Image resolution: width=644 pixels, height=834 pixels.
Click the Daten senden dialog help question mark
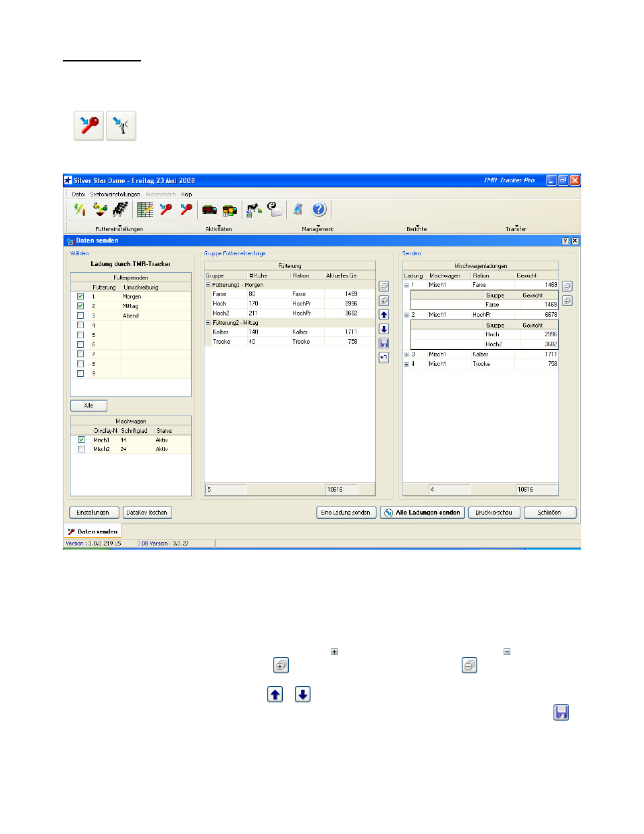565,241
